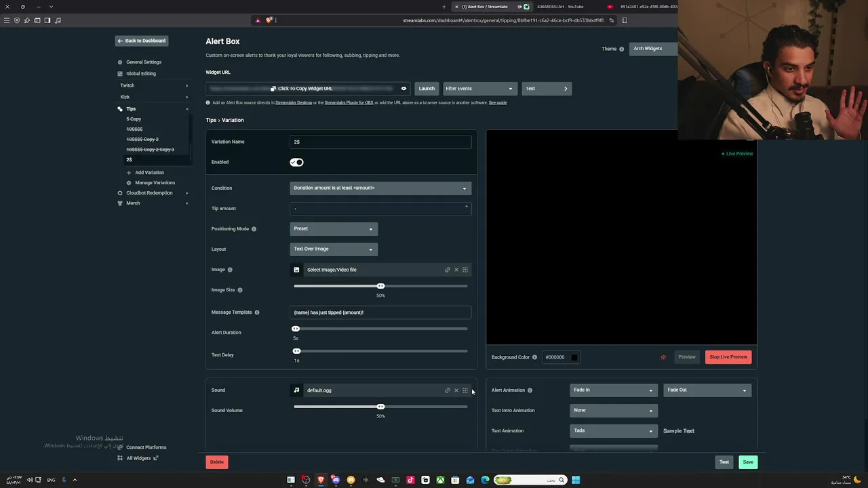Open the Layout Text Over Image dropdown
The image size is (868, 488).
(334, 249)
